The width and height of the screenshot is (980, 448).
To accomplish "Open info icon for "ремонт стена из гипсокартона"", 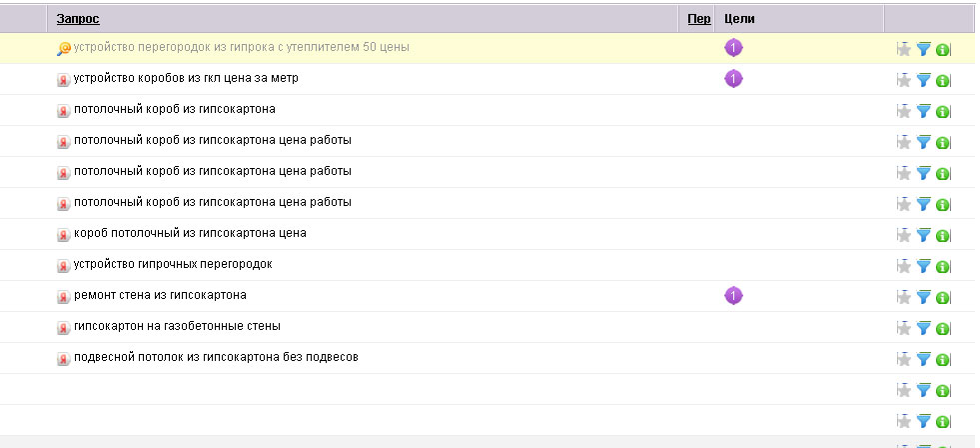I will tap(943, 298).
